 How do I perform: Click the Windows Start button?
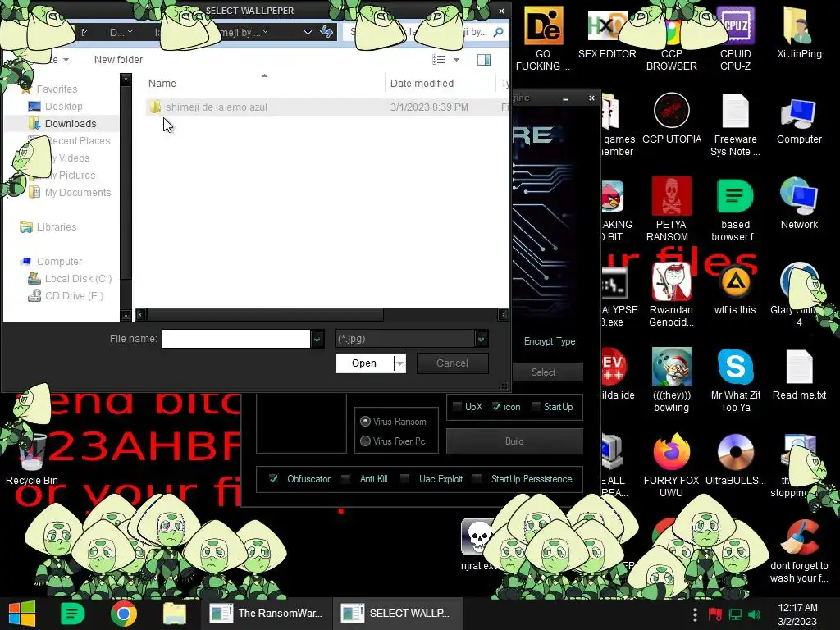pos(21,614)
